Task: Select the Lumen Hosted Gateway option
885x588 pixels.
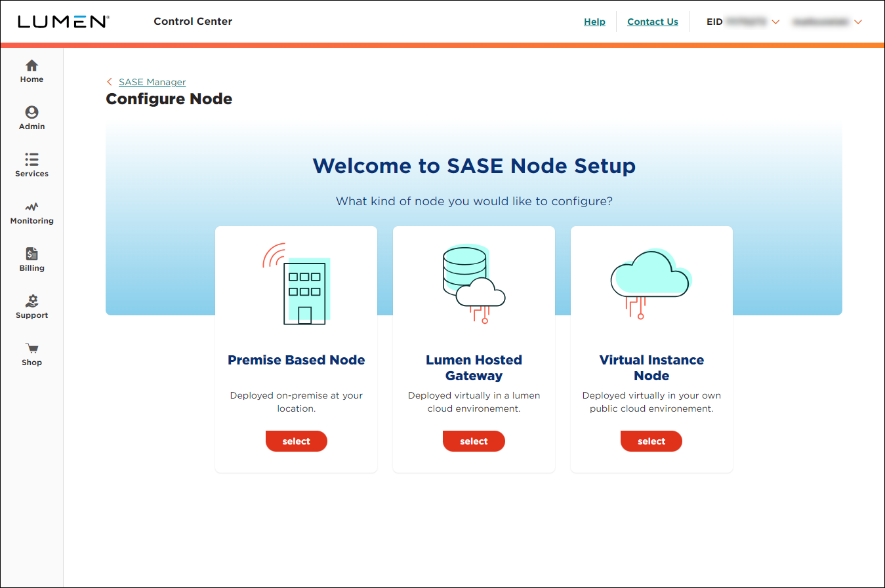Action: [474, 441]
